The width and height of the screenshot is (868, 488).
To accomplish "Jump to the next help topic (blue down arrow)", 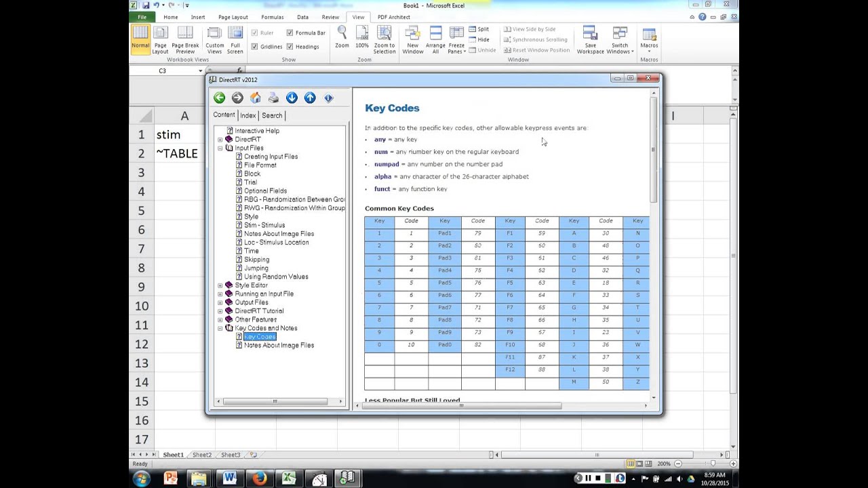I will click(292, 98).
